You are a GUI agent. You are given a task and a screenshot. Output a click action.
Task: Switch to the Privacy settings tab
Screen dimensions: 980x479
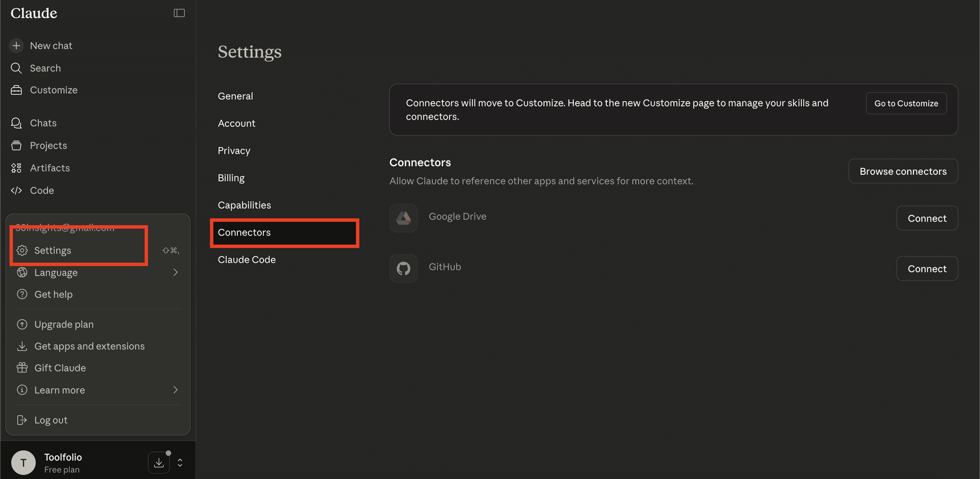(x=234, y=151)
